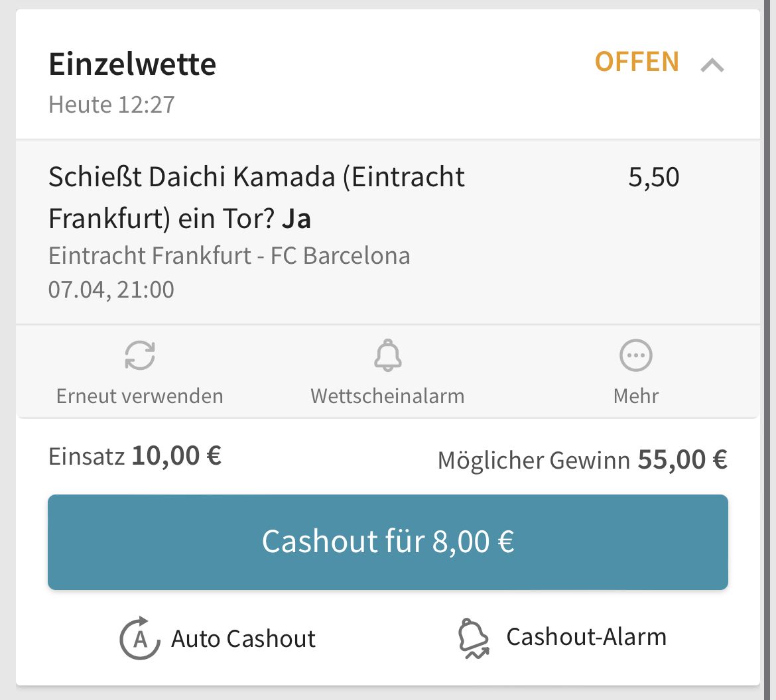Viewport: 776px width, 700px height.
Task: Click the Auto Cashout text
Action: point(243,638)
